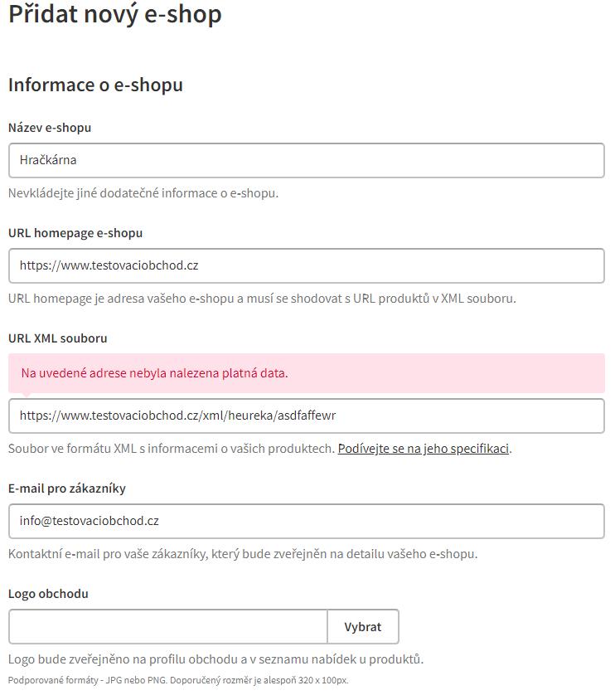This screenshot has width=615, height=700.
Task: Click the URL homepage help description text
Action: (262, 298)
